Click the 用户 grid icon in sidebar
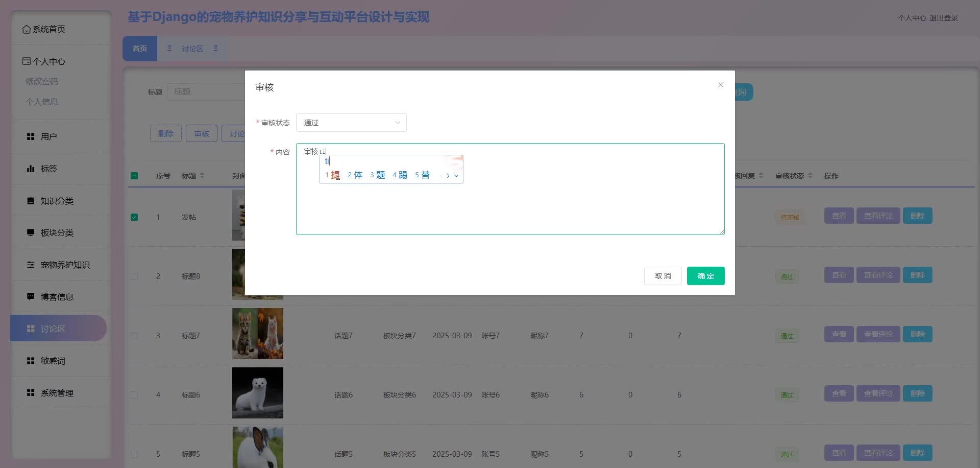The image size is (980, 468). click(31, 136)
